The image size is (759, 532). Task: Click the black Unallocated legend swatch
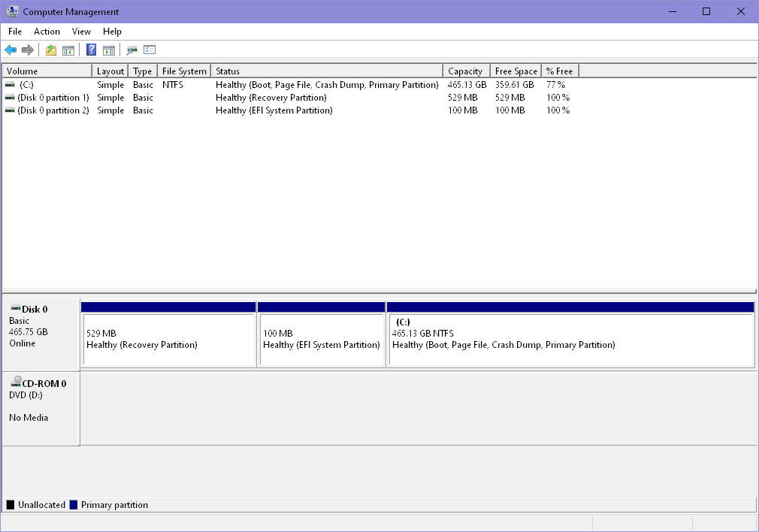(11, 505)
